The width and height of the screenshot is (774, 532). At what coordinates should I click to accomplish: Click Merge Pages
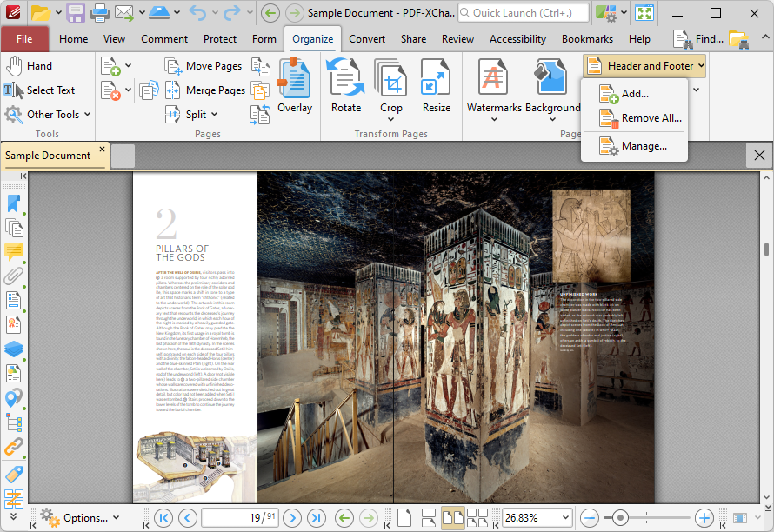point(205,90)
